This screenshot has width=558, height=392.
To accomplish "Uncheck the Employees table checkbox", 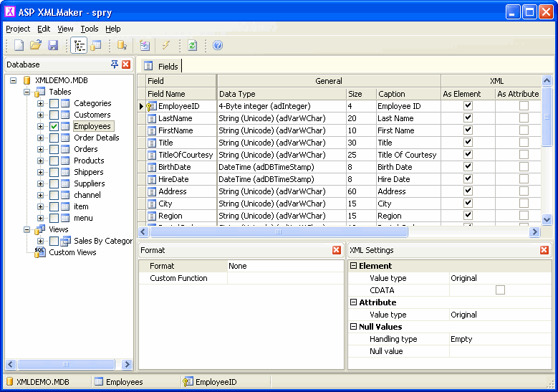I will (54, 126).
